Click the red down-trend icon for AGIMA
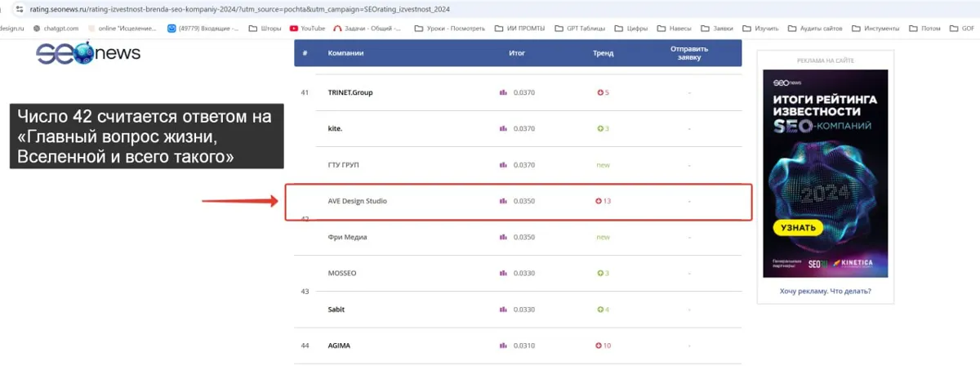 (x=599, y=346)
